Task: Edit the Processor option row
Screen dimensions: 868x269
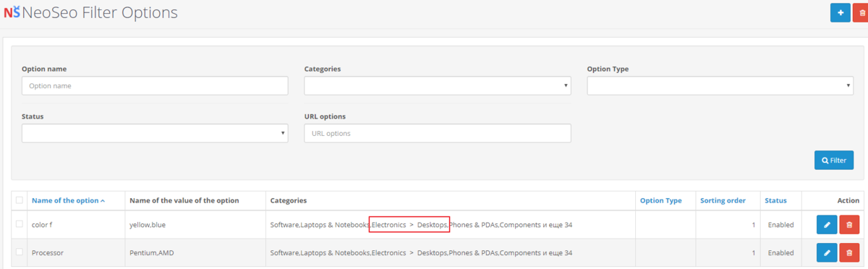Action: pyautogui.click(x=826, y=253)
